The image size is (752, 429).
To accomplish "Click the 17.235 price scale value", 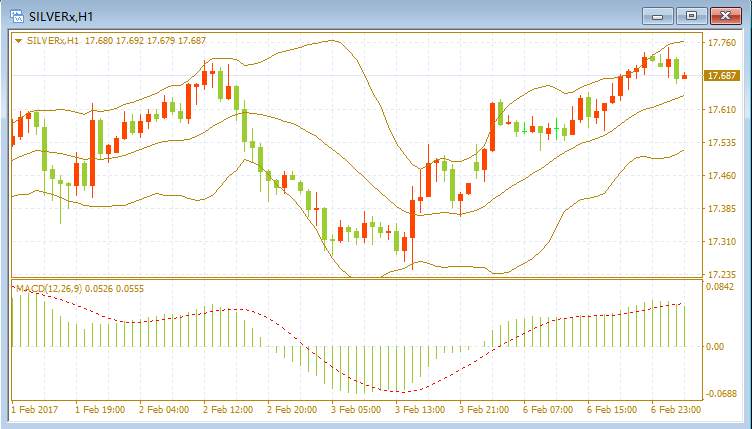I will point(722,275).
